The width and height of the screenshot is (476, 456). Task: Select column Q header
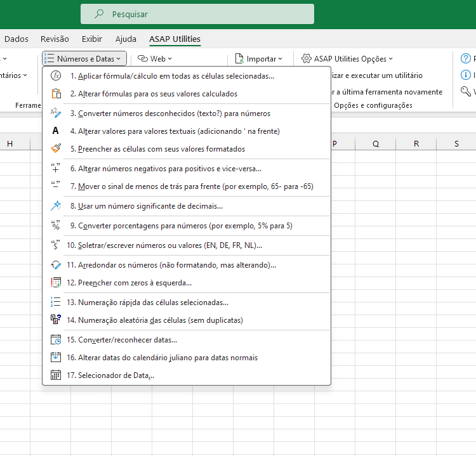coord(376,143)
